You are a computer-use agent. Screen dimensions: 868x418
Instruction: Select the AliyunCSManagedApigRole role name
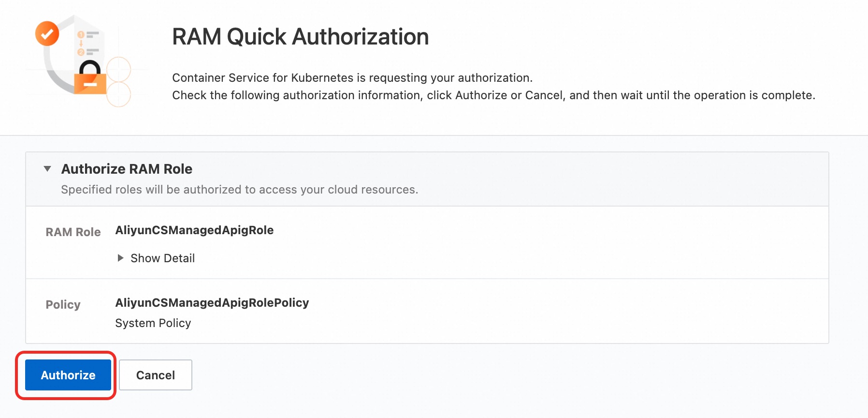[x=194, y=230]
